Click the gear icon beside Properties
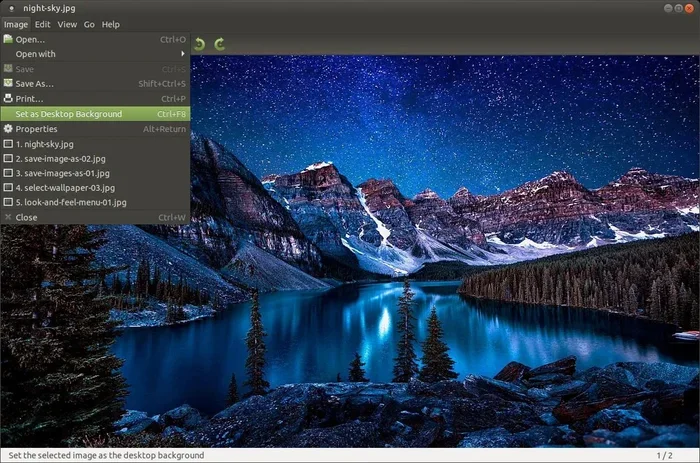The image size is (700, 463). 8,129
